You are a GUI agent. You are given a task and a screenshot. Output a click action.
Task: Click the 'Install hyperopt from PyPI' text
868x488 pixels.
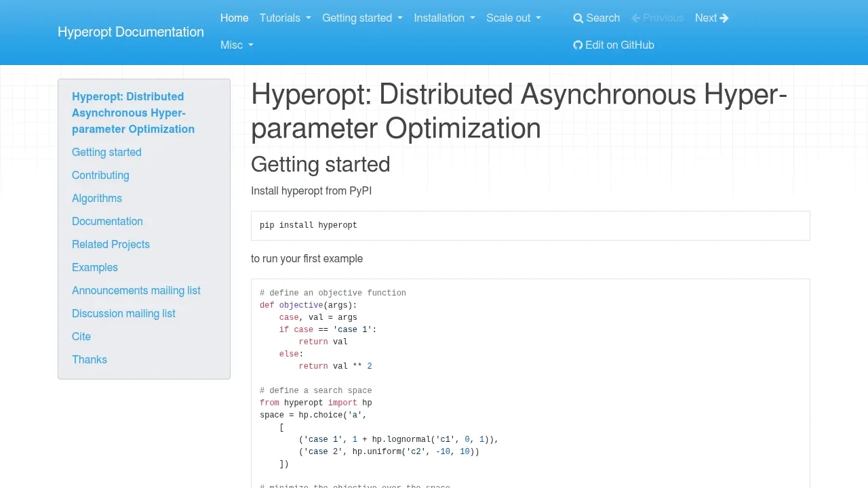[311, 191]
